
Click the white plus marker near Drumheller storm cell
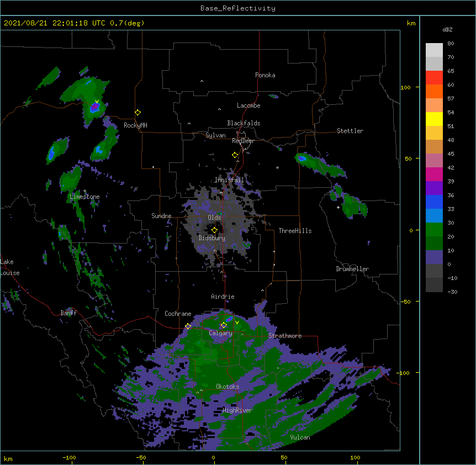point(338,207)
